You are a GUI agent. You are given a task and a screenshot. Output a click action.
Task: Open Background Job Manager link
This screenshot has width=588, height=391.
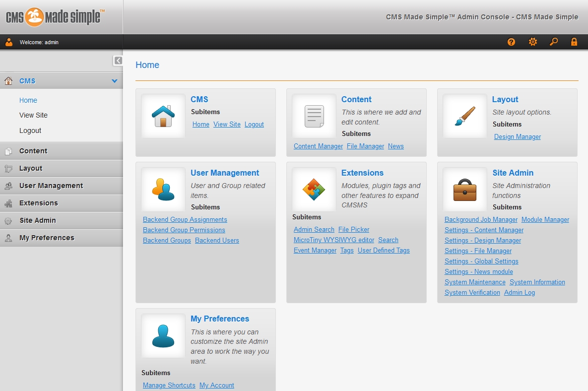tap(481, 220)
